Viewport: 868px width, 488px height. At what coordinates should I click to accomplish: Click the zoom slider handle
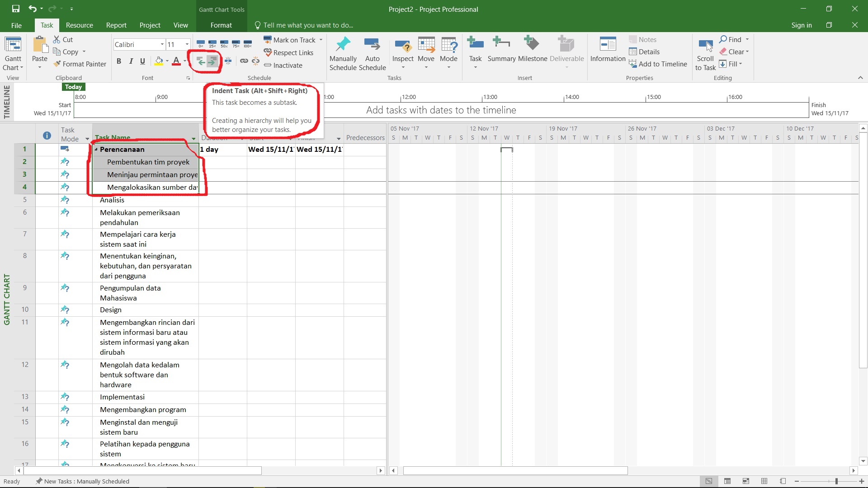point(836,481)
